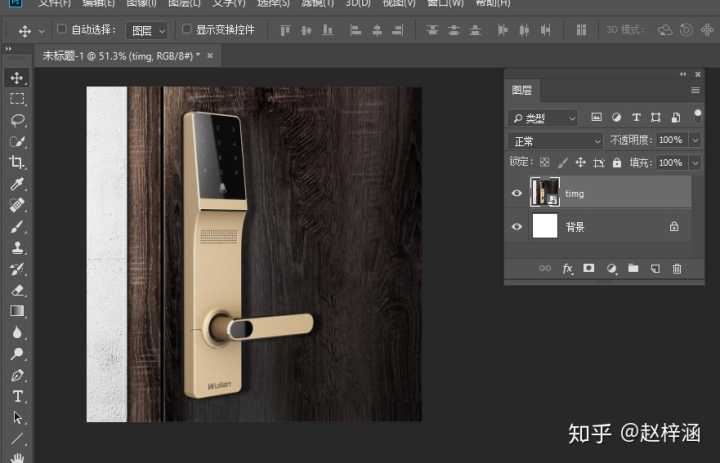Toggle visibility of the 背景 layer
This screenshot has width=720, height=463.
(517, 227)
